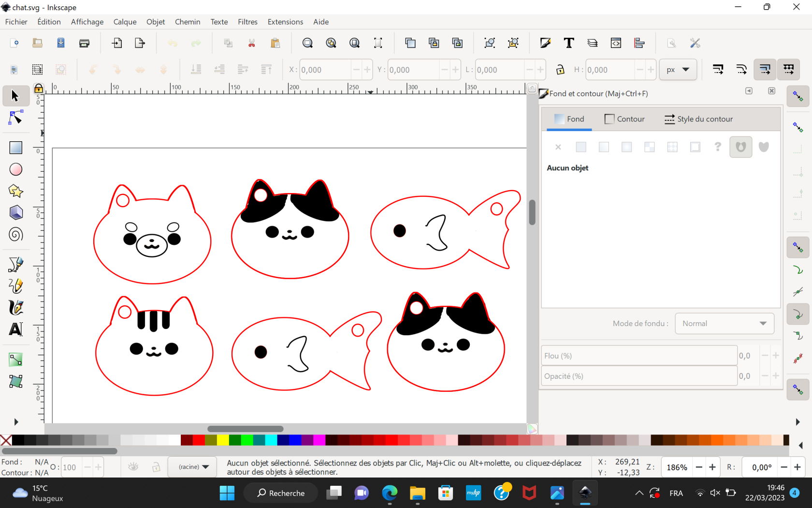Select the Selector arrow tool
Screen dimensions: 812x508
15,96
